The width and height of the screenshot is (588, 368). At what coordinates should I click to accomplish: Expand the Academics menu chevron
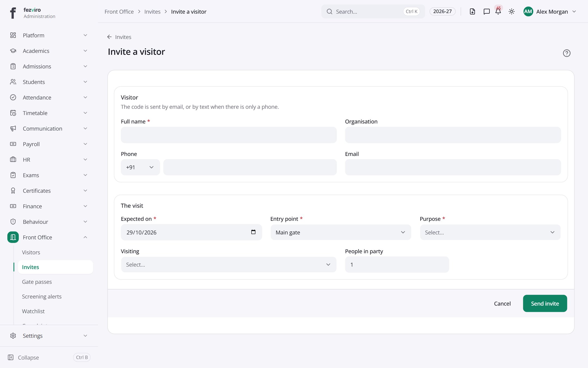[85, 51]
